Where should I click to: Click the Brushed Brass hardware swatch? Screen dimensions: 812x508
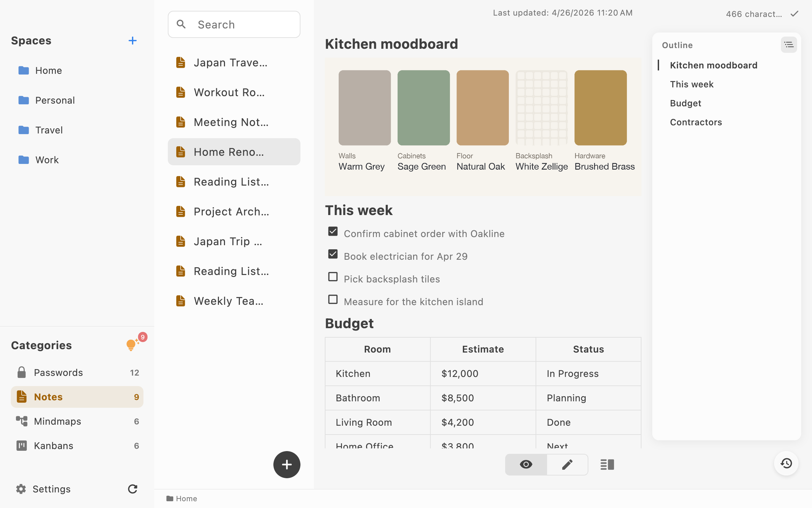(601, 108)
